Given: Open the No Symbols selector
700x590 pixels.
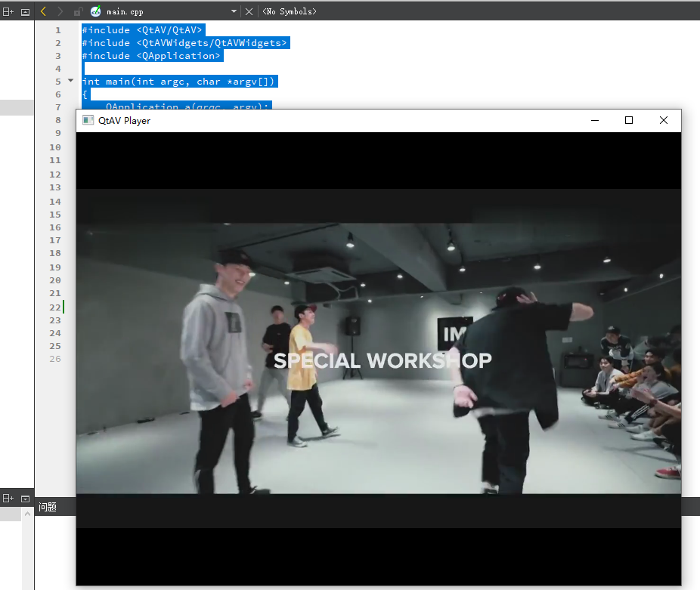Looking at the screenshot, I should pyautogui.click(x=290, y=11).
